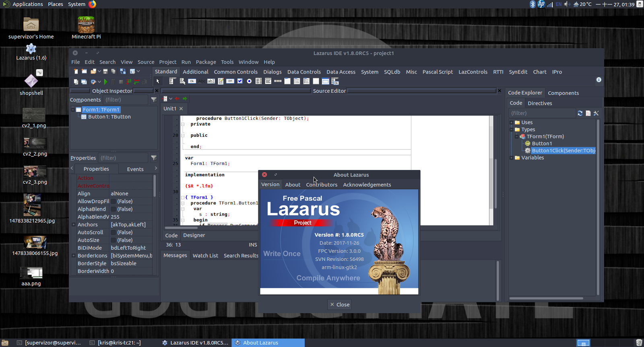Click the Step Into debug icon
Screen dimensions: 644x347
click(x=129, y=82)
